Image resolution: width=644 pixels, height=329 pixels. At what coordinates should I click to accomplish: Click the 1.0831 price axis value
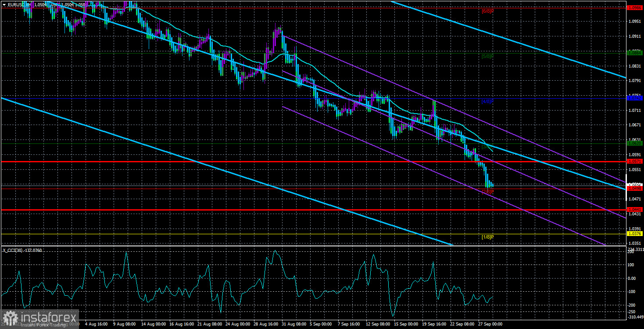pos(635,66)
